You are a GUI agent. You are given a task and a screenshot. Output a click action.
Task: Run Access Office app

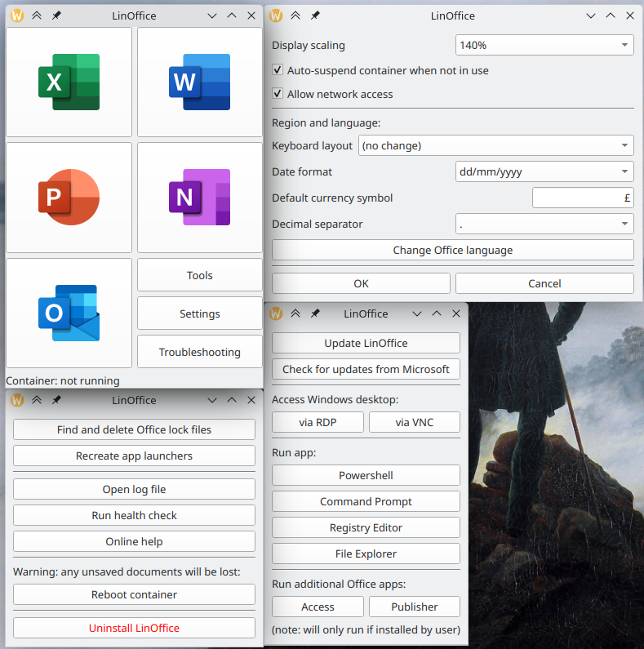click(318, 607)
